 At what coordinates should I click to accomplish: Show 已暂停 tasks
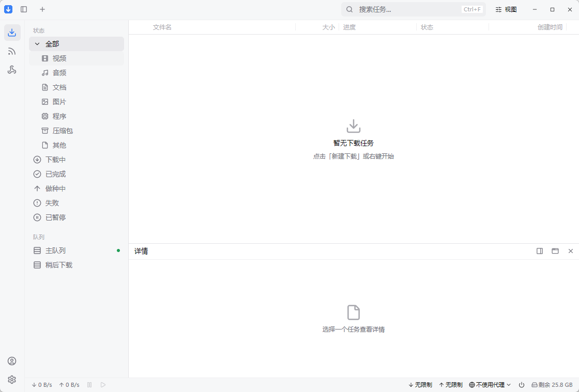pyautogui.click(x=77, y=217)
